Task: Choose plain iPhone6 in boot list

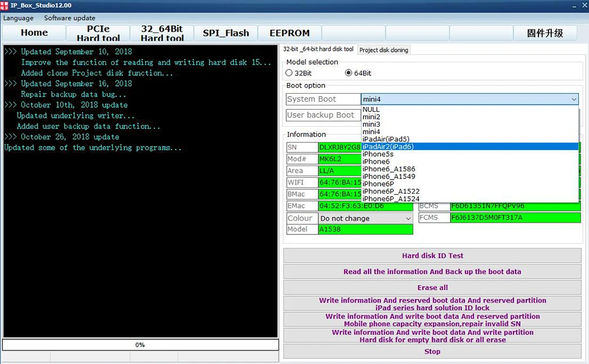Action: [x=469, y=161]
